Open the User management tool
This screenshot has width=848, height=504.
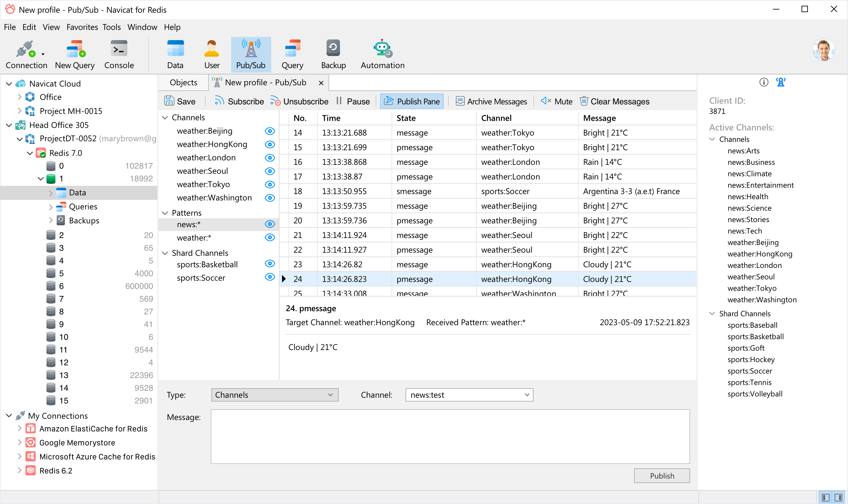click(212, 55)
